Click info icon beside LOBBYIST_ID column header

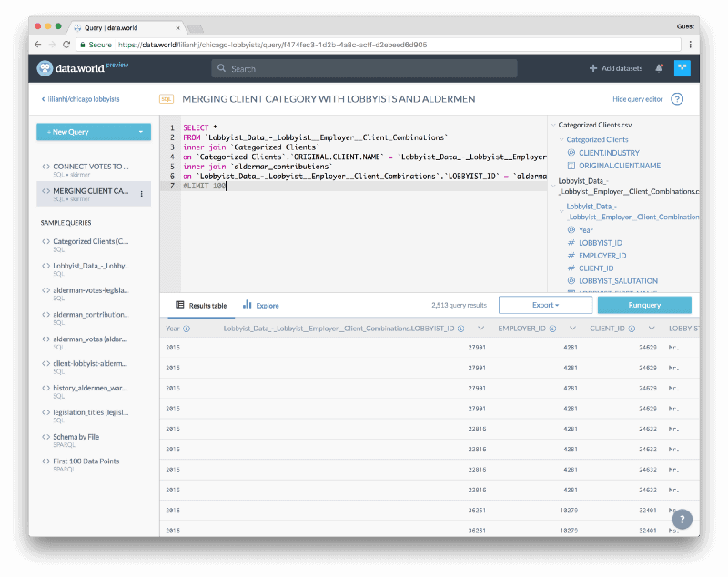[x=460, y=329]
